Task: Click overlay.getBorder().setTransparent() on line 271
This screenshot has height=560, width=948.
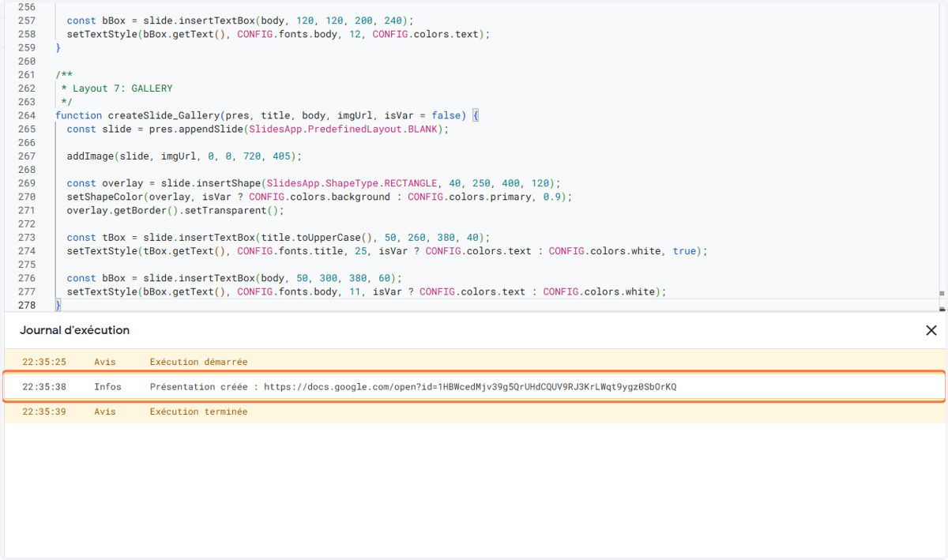Action: tap(175, 210)
